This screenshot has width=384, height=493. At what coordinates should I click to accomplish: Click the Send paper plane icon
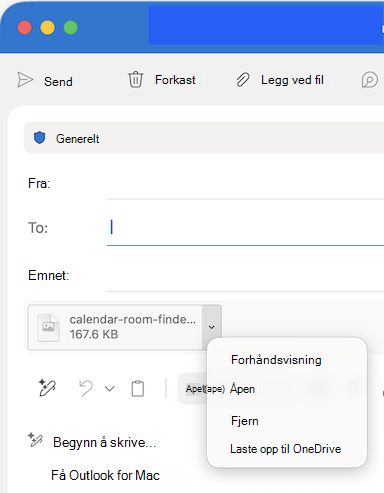25,80
